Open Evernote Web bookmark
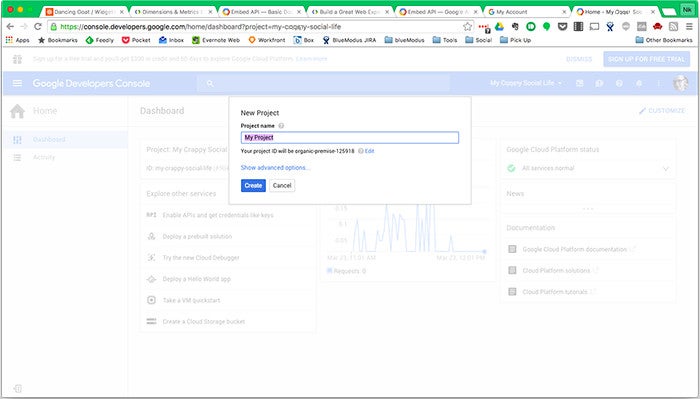This screenshot has height=399, width=700. pyautogui.click(x=216, y=40)
